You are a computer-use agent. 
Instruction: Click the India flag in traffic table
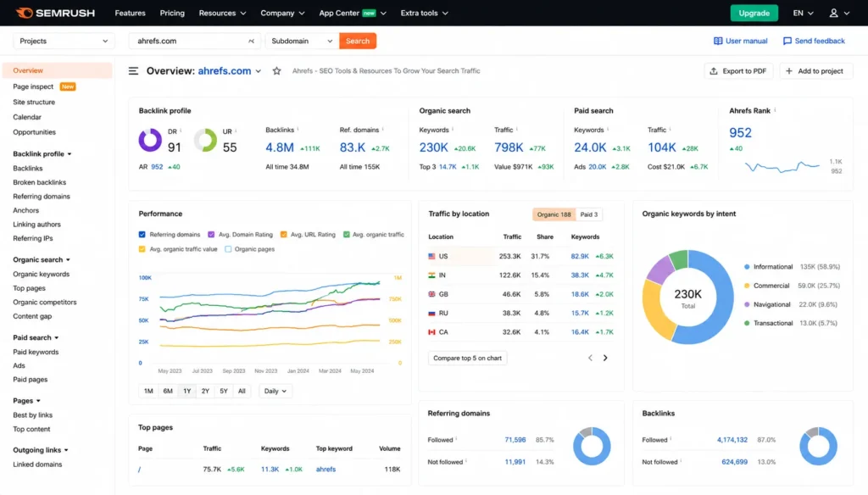click(431, 275)
